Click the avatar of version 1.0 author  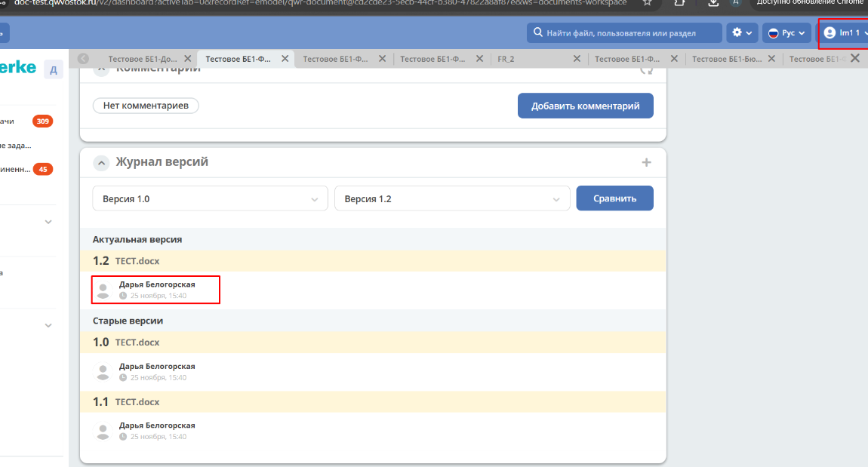(103, 371)
